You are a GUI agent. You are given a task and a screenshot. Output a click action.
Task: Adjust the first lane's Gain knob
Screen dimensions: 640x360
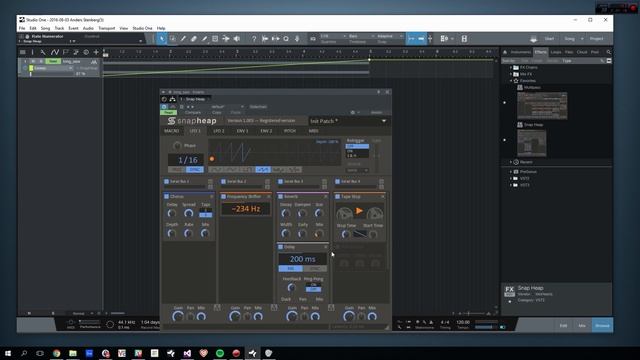tap(178, 316)
